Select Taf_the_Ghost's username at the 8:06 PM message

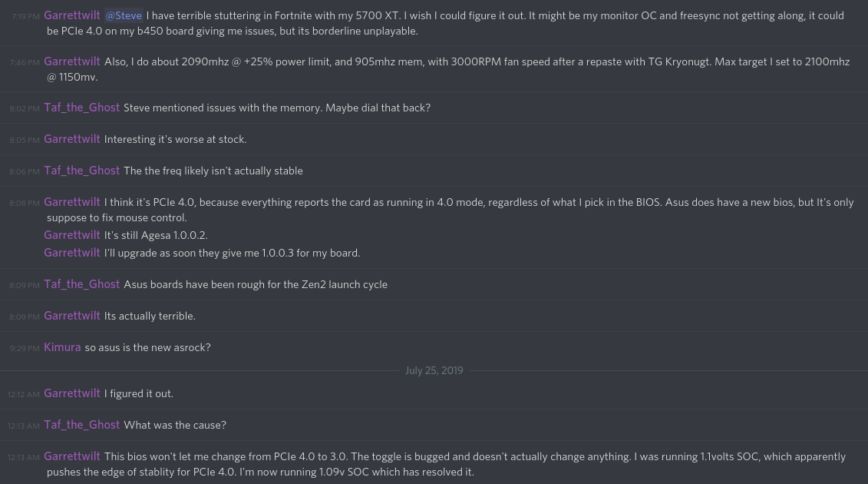[x=81, y=171]
